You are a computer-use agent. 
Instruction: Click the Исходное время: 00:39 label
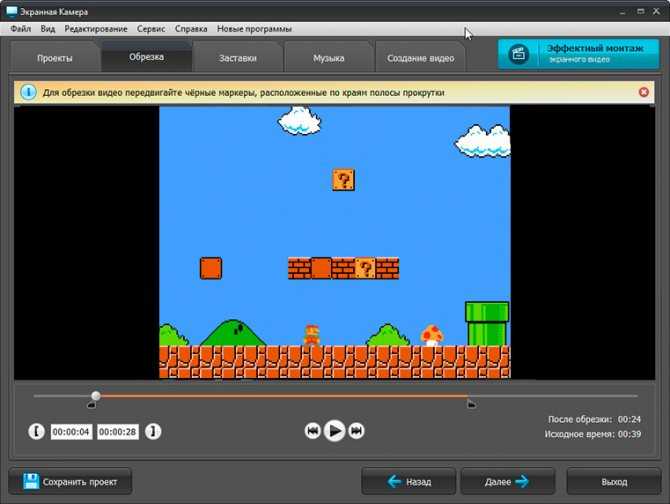(x=593, y=434)
